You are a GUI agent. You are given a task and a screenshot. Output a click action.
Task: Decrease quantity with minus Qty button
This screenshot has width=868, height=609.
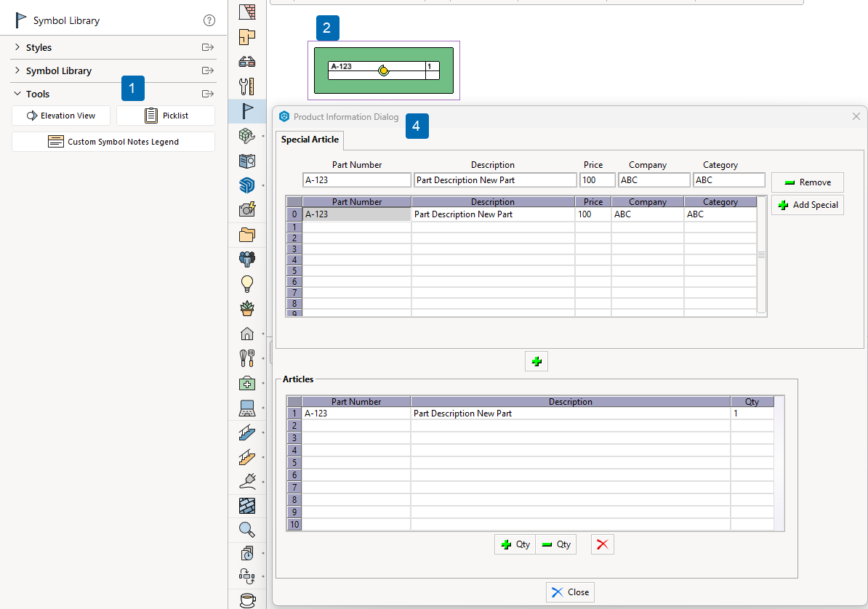click(556, 544)
